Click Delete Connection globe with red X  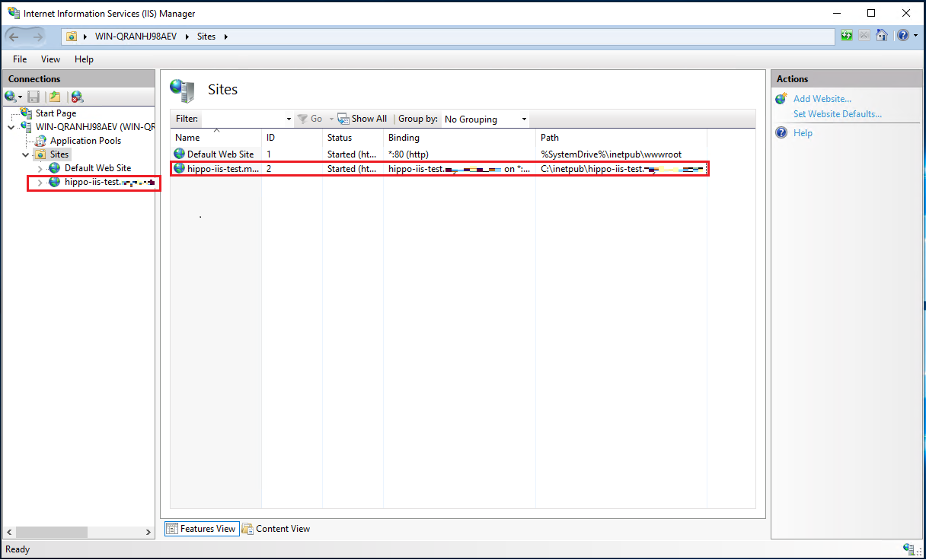click(77, 97)
